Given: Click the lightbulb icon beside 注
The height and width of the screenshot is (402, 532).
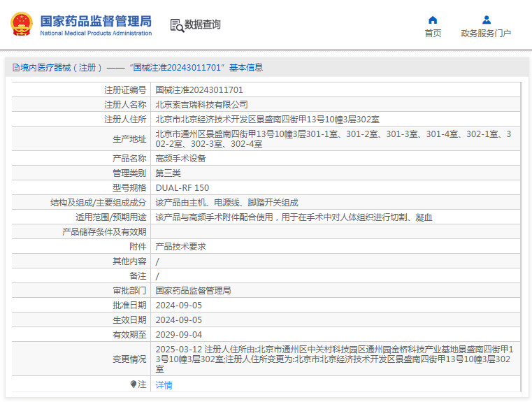Looking at the screenshot, I should point(134,384).
